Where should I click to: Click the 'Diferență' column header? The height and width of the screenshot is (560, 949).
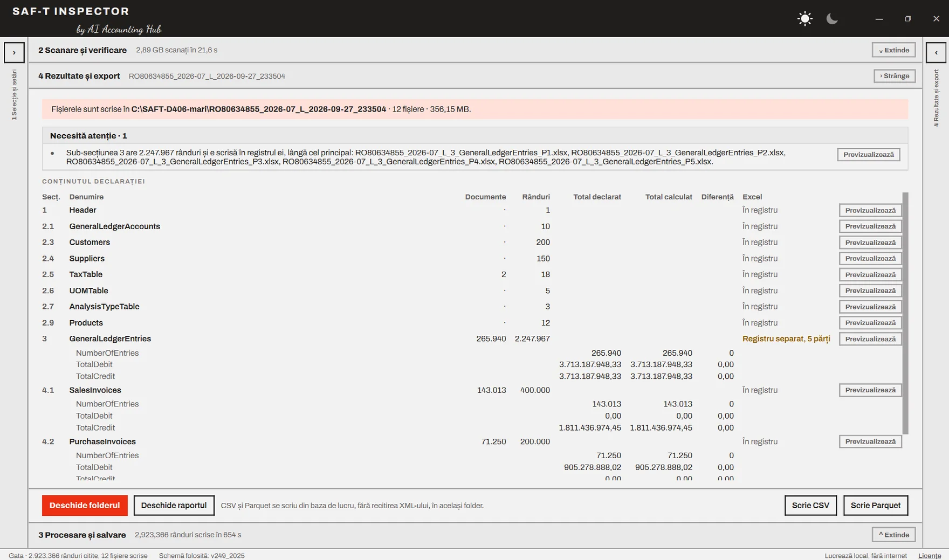717,197
